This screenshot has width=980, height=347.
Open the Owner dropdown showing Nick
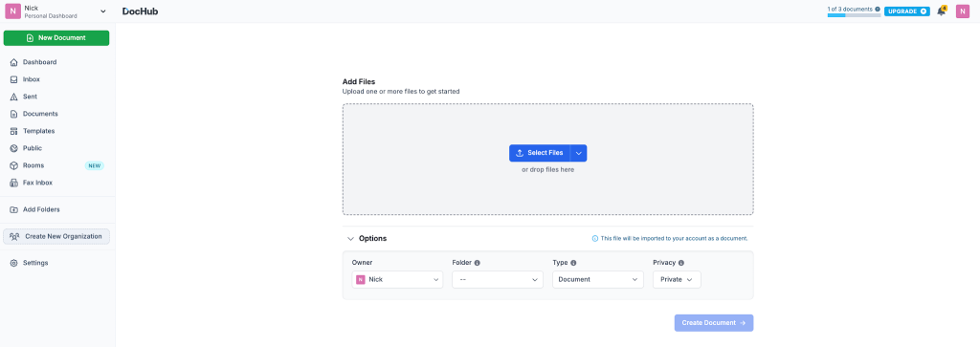click(x=397, y=279)
